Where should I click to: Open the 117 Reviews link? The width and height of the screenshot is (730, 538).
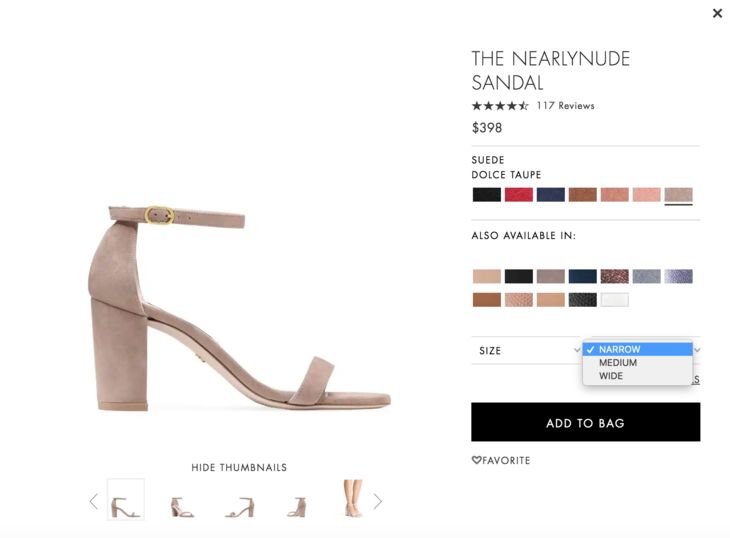(565, 105)
